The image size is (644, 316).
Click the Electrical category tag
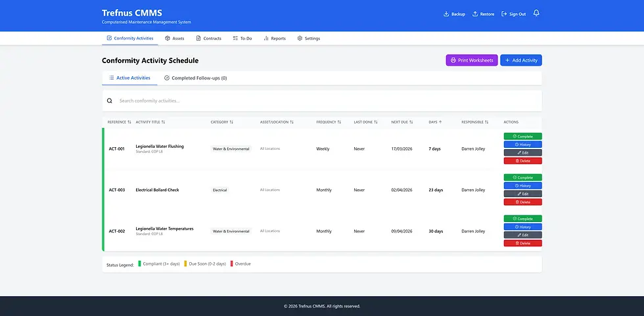pyautogui.click(x=219, y=190)
